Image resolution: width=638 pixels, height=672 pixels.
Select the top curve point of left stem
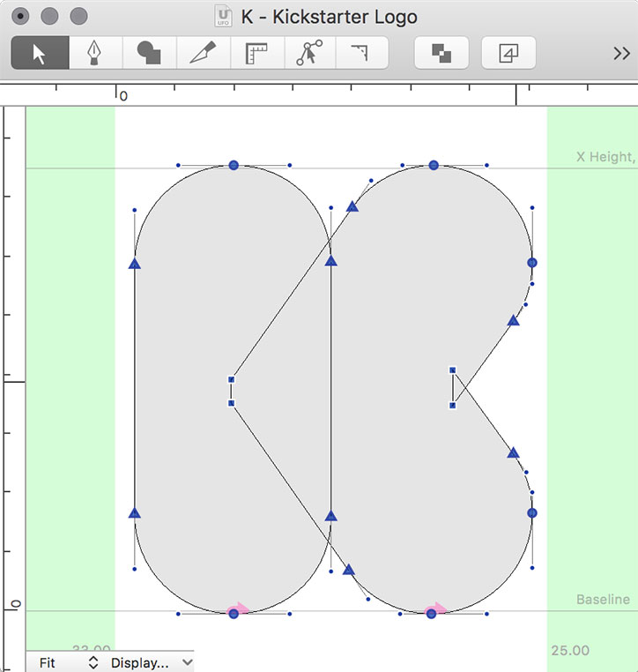click(234, 165)
